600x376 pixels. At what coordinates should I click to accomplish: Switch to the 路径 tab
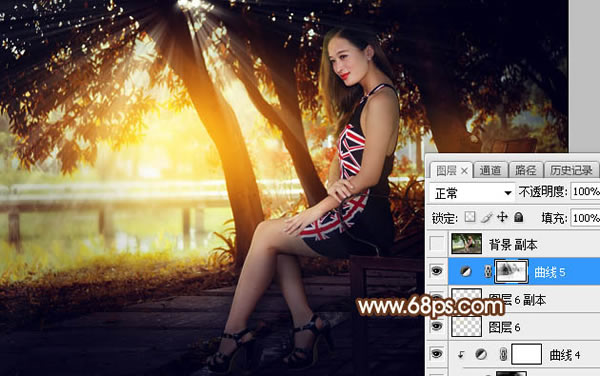click(526, 170)
